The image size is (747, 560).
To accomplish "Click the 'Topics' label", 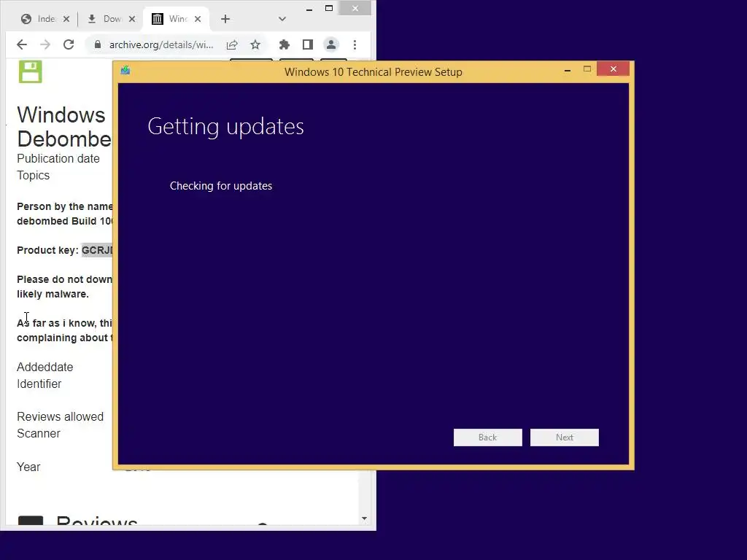I will 34,175.
